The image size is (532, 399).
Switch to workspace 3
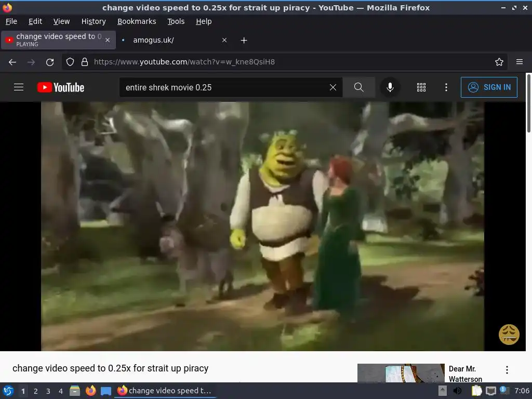point(48,391)
